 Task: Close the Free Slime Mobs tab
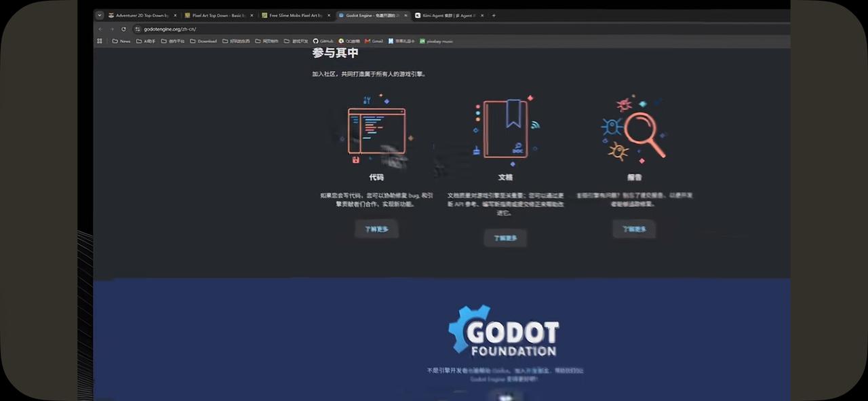(328, 15)
